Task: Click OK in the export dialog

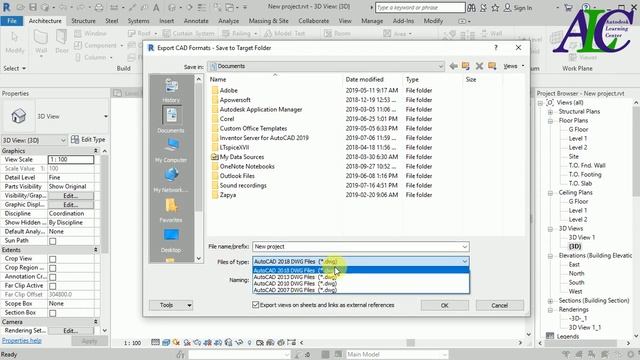Action: click(x=444, y=305)
